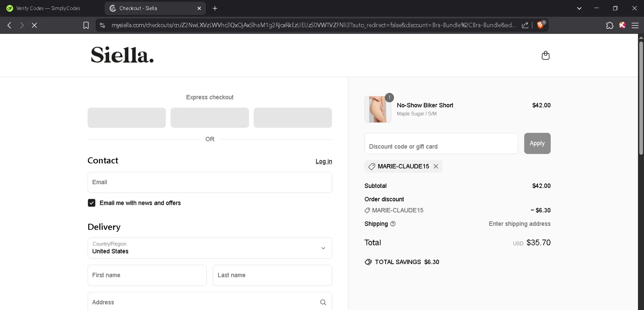
Task: Click the Siella logo
Action: point(122,55)
